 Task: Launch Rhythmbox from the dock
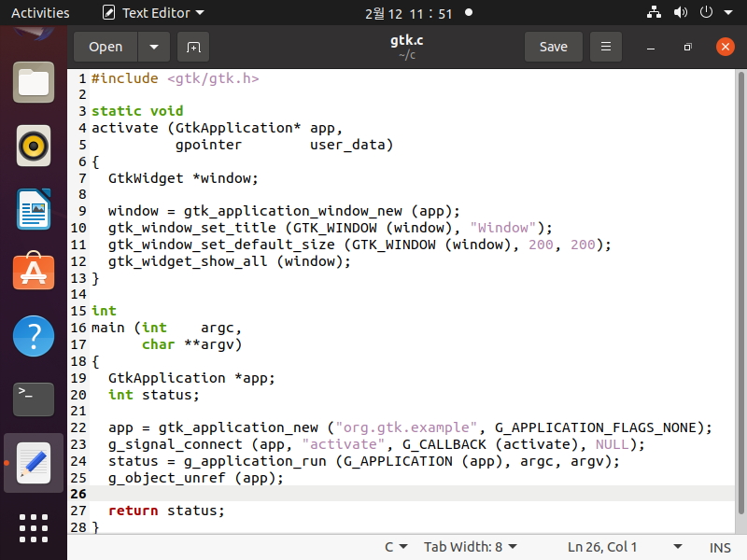34,146
